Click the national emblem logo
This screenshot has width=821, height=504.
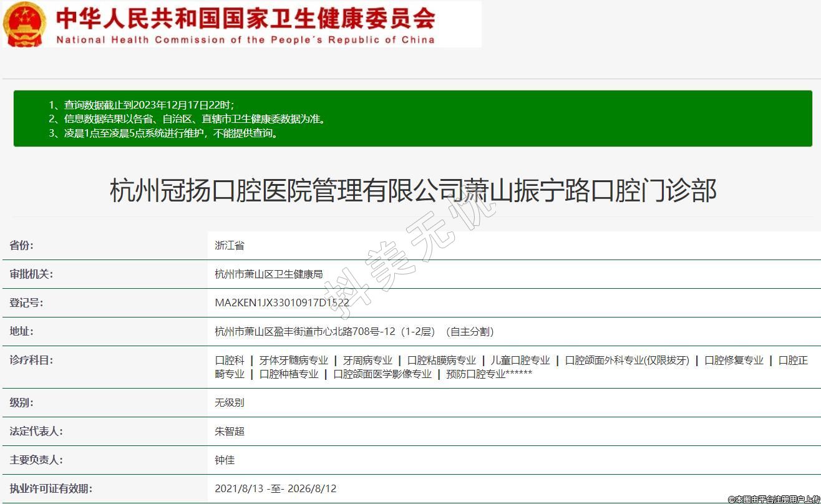coord(24,24)
